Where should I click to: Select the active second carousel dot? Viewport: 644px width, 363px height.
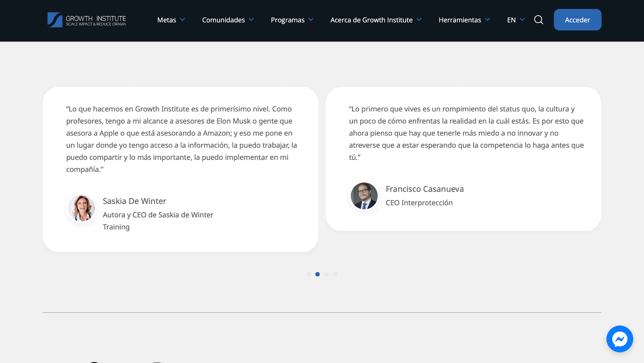(x=318, y=274)
